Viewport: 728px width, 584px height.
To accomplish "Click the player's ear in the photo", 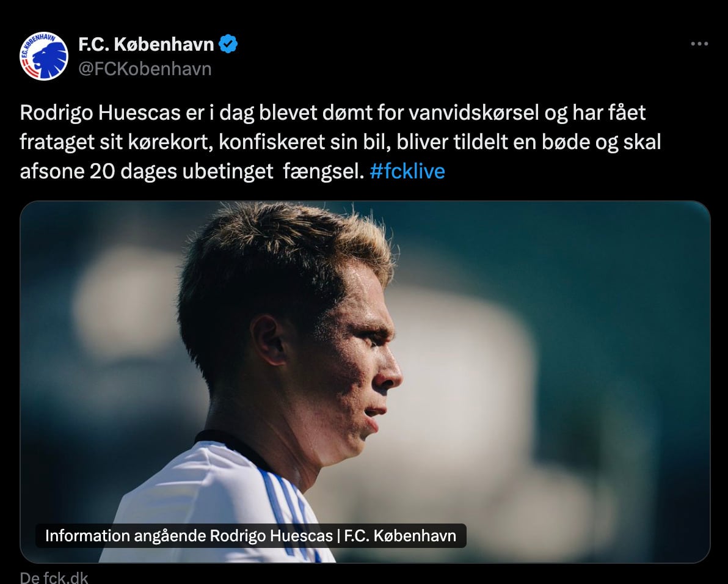I will click(269, 340).
